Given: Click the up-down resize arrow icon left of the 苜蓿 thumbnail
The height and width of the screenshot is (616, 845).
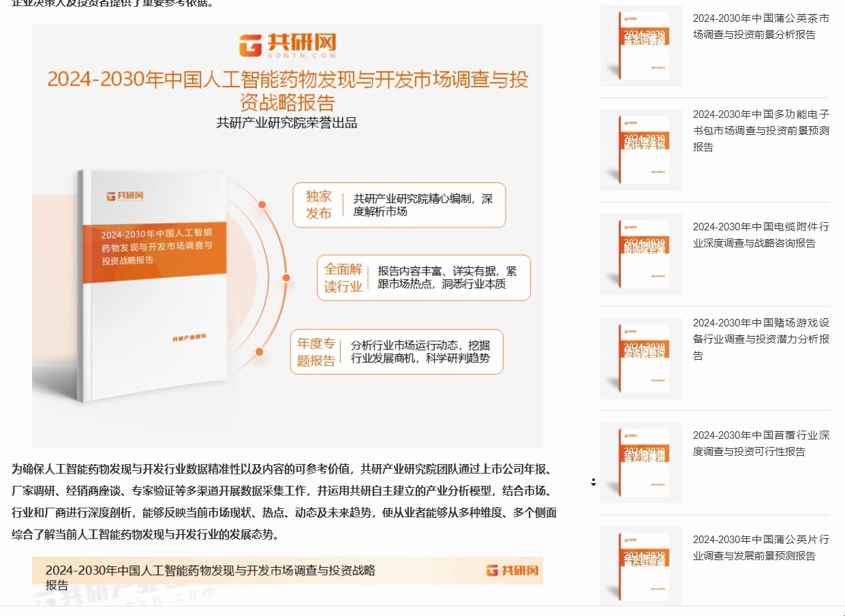Looking at the screenshot, I should 593,482.
